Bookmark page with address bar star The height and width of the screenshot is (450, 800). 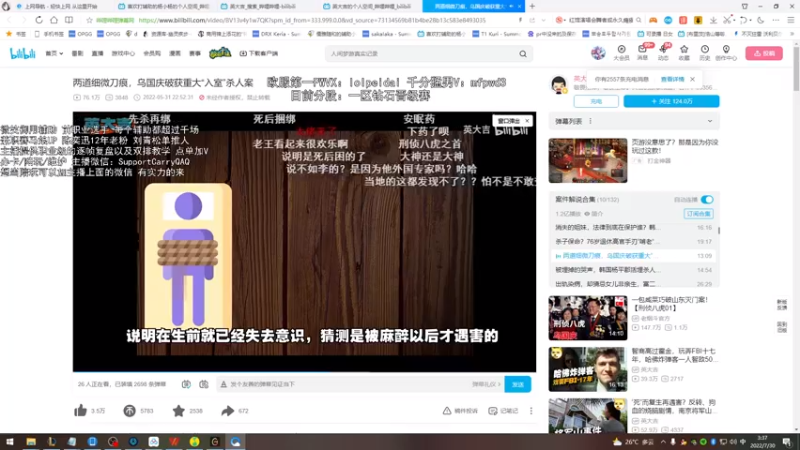click(x=89, y=20)
